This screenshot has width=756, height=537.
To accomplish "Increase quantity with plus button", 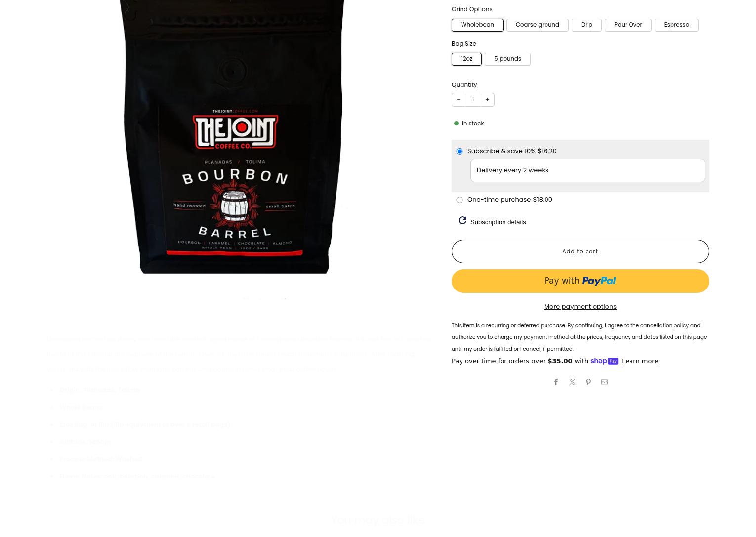I will click(487, 100).
